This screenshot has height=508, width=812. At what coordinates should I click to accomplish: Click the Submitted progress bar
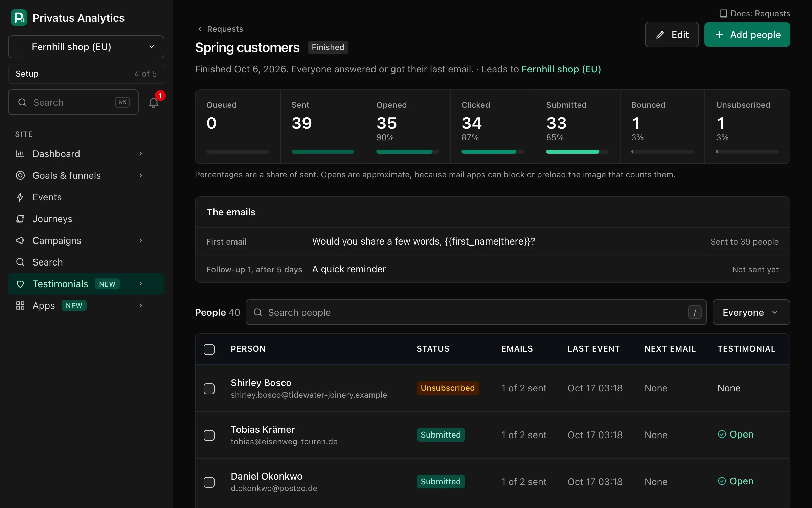(x=577, y=152)
